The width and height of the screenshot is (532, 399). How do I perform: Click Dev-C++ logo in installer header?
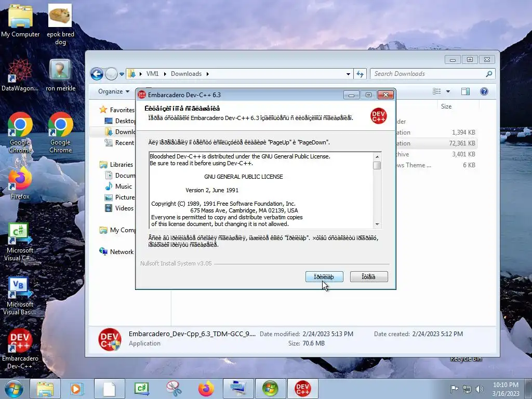click(379, 116)
